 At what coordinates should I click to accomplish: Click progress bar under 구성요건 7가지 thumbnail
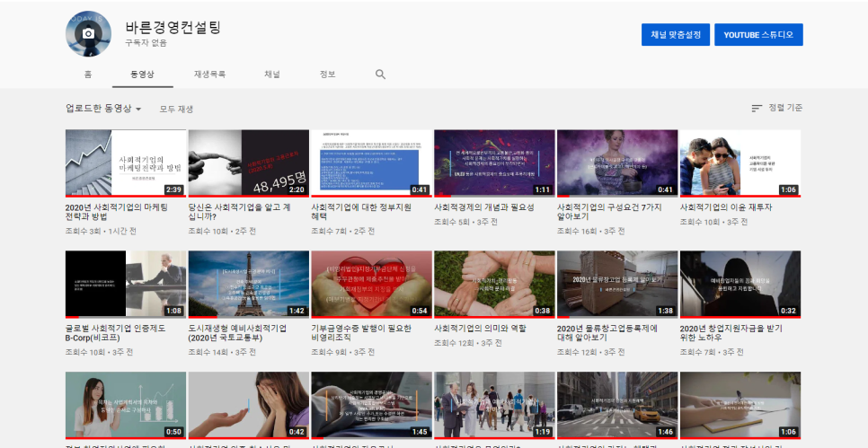617,197
